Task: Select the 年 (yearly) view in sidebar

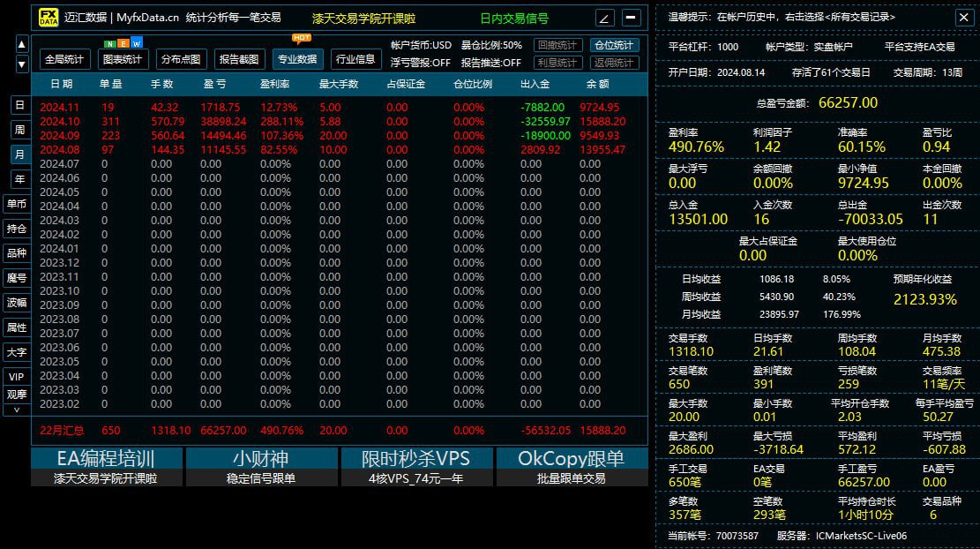Action: (20, 179)
